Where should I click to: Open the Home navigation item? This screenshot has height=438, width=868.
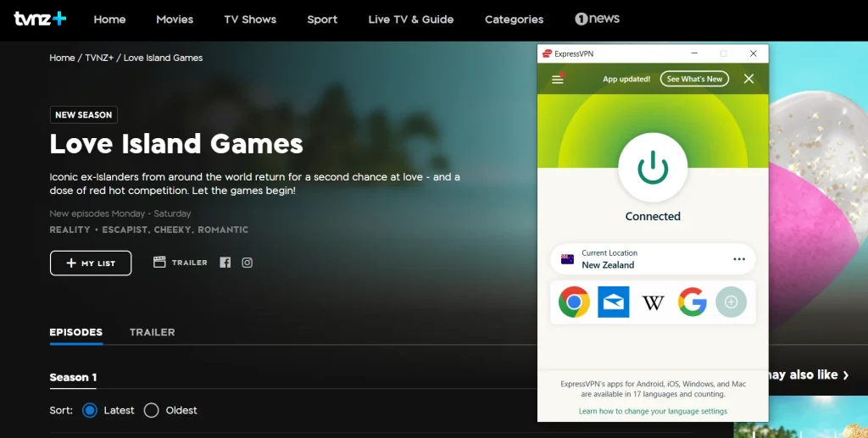109,19
